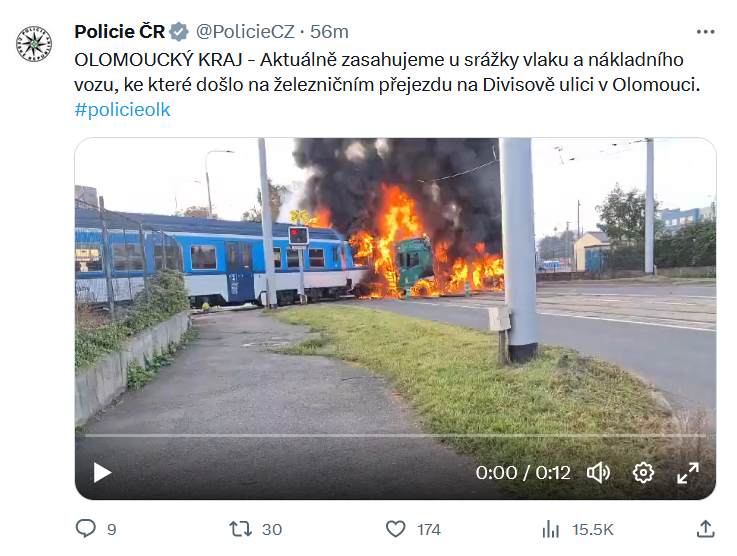
Task: Retweet the post
Action: [240, 529]
